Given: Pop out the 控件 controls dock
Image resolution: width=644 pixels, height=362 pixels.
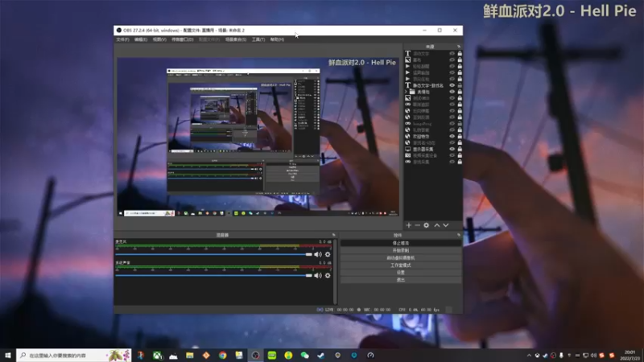Looking at the screenshot, I should click(x=459, y=235).
